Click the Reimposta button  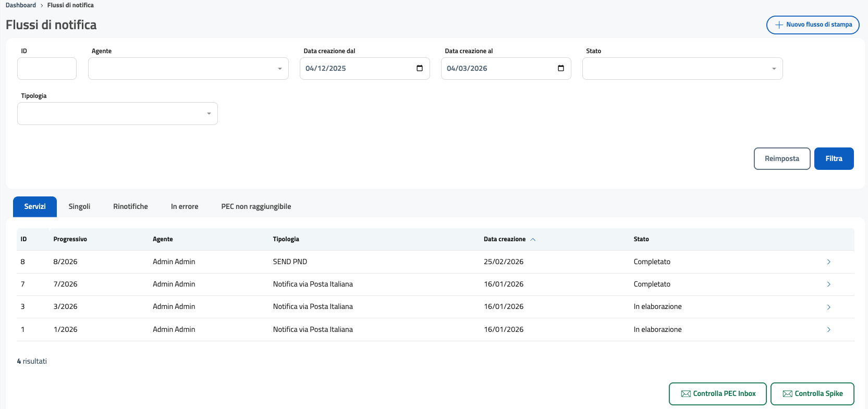[781, 159]
